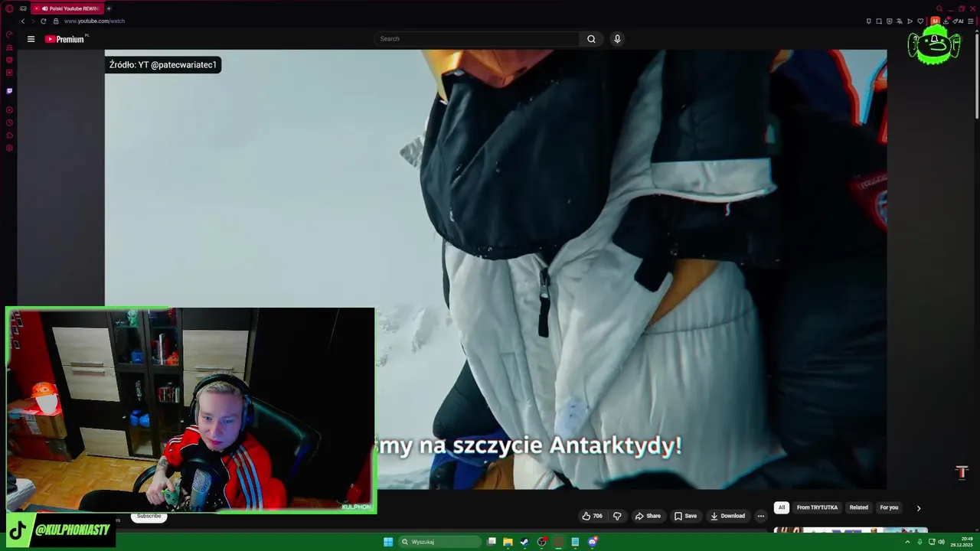The image size is (980, 551).
Task: Open Discord from the taskbar
Action: [592, 542]
